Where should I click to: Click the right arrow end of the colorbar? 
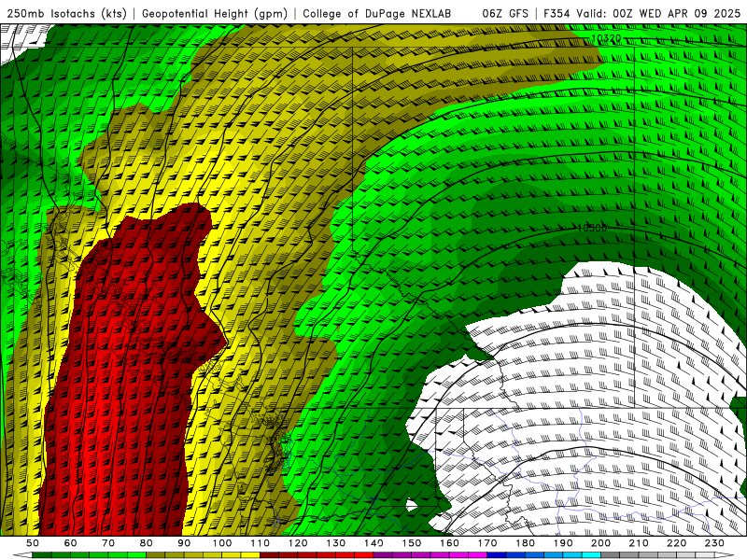(x=725, y=555)
